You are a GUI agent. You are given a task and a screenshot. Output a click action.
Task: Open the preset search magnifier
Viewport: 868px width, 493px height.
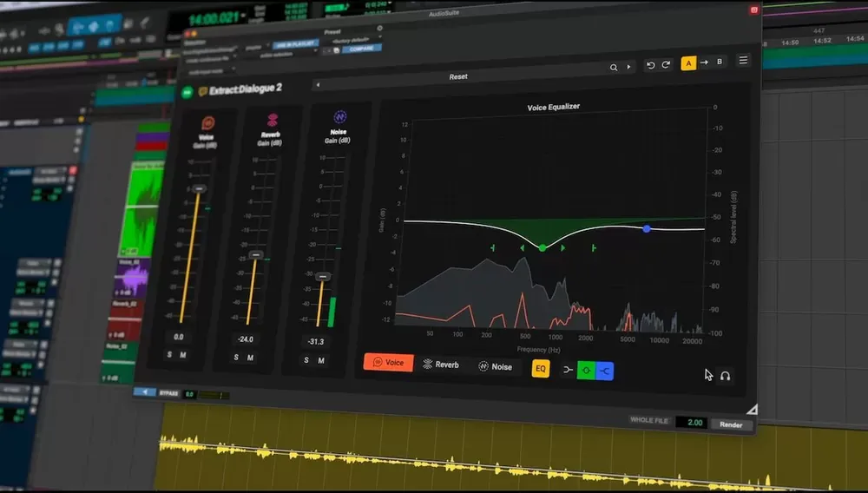pyautogui.click(x=614, y=67)
